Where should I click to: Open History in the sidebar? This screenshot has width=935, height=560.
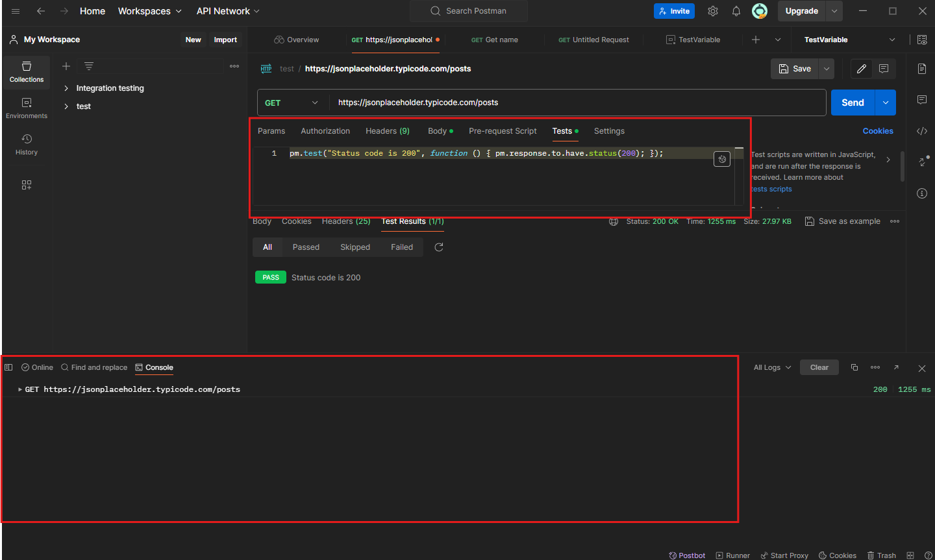tap(27, 145)
